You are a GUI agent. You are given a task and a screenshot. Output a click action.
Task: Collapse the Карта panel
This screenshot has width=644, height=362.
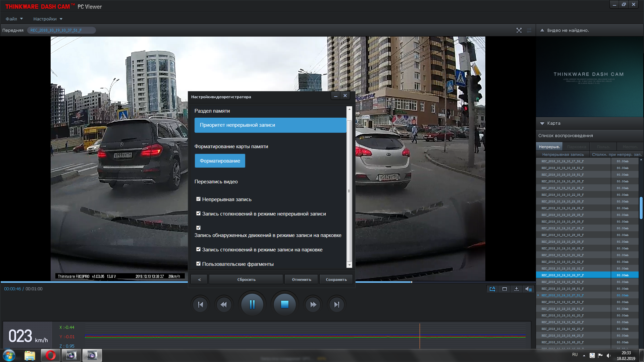coord(542,123)
